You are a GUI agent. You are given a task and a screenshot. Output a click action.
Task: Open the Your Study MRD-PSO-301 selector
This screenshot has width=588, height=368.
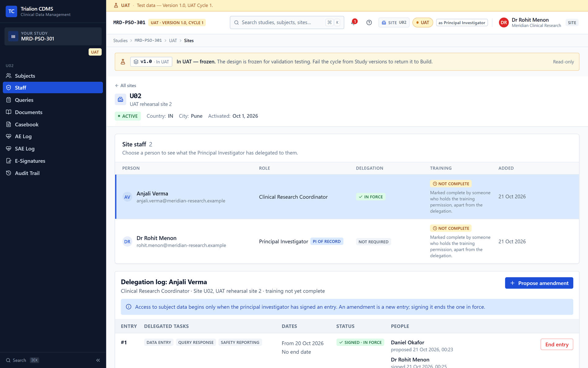53,36
